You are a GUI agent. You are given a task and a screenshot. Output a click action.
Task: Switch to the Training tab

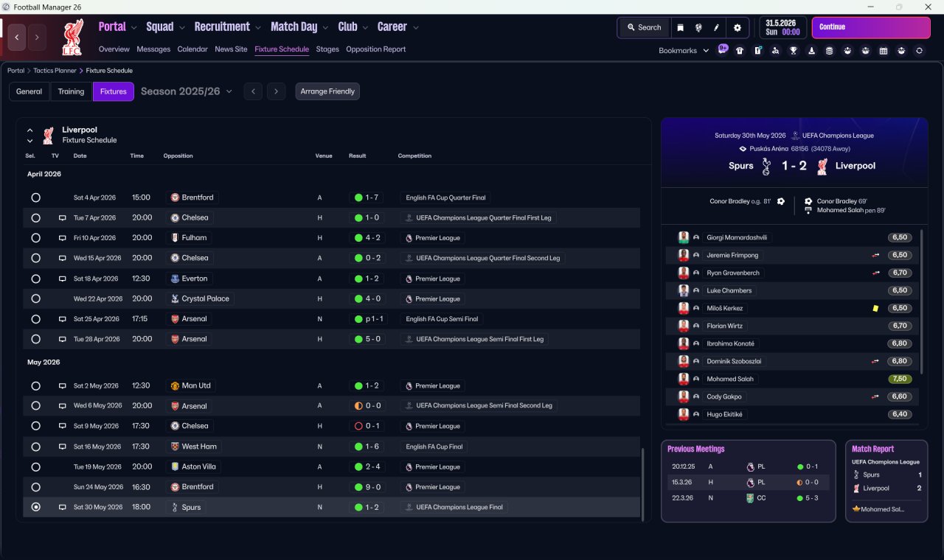click(x=71, y=91)
